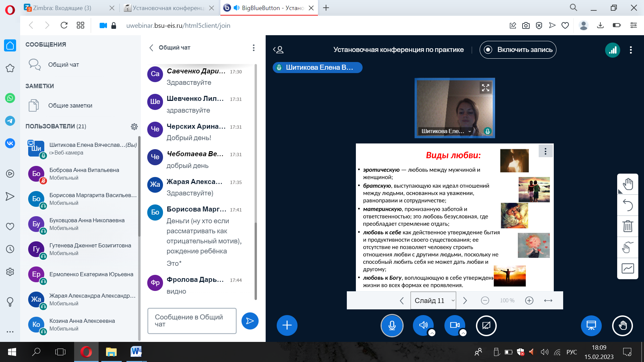Click the whiteboard hand pan tool
The image size is (644, 362).
pyautogui.click(x=628, y=184)
